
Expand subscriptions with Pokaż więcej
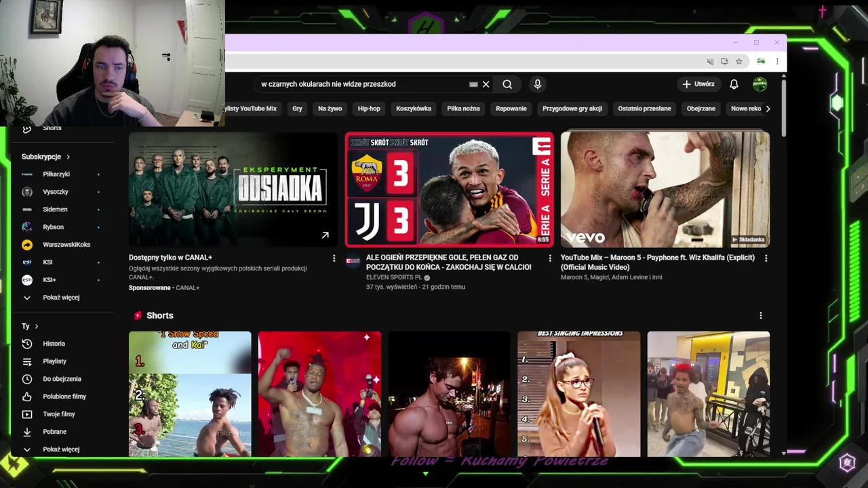click(61, 298)
